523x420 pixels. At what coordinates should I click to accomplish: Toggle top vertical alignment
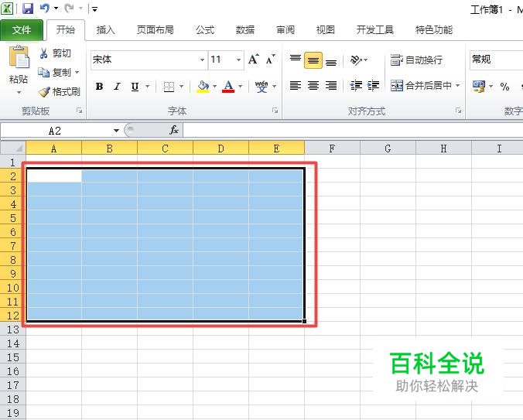(296, 60)
